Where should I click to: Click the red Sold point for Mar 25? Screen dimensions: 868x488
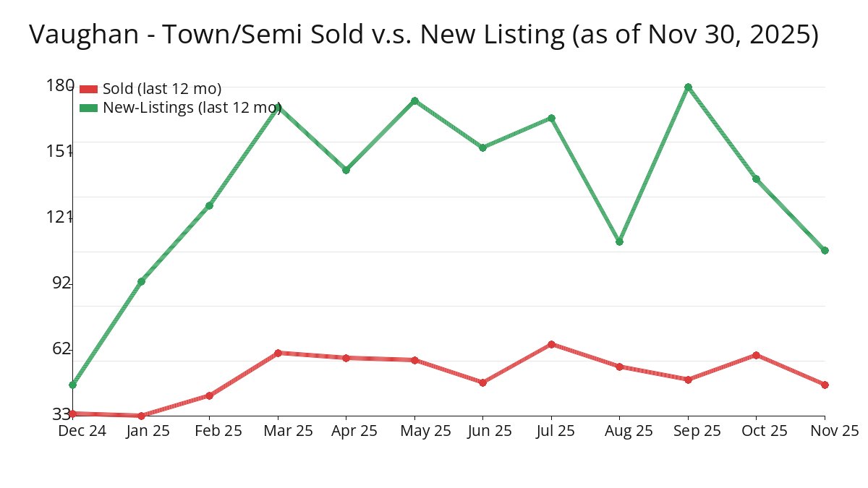278,353
